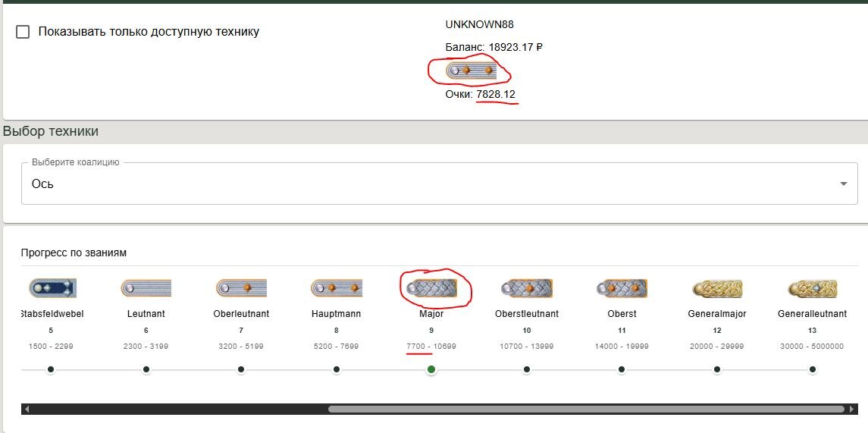This screenshot has width=868, height=433.
Task: Click the Stabsfeldwebel shoulder strap icon
Action: (x=52, y=288)
